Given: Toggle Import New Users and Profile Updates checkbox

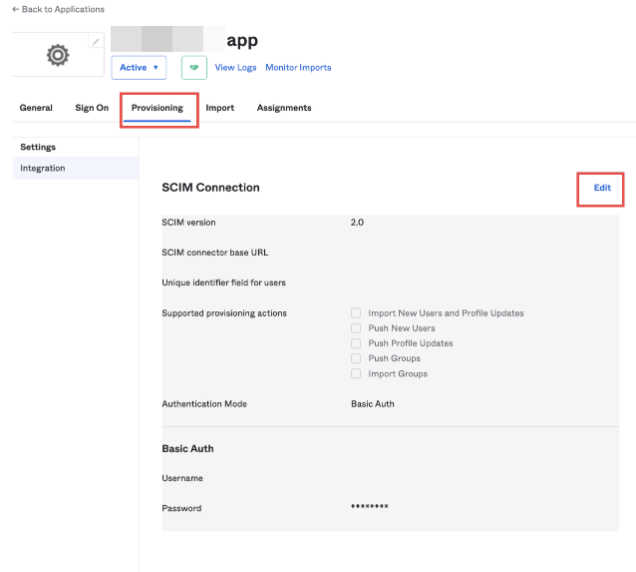Looking at the screenshot, I should coord(356,313).
